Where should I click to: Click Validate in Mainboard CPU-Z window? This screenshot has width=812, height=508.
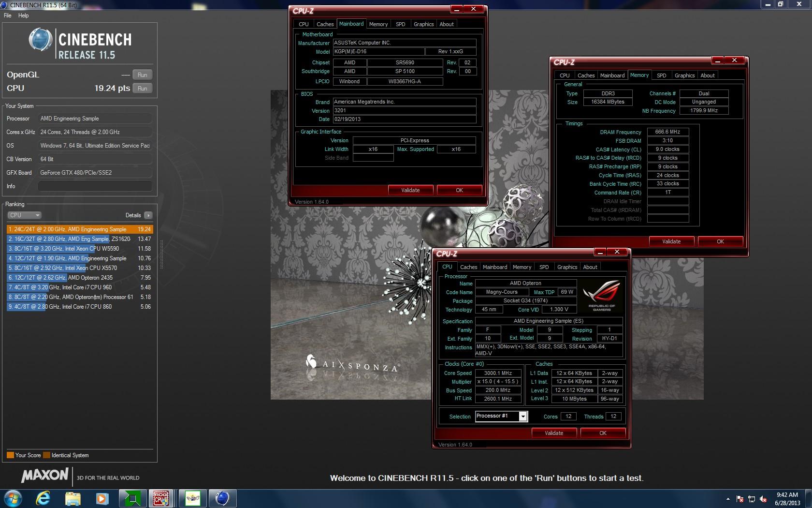[410, 190]
